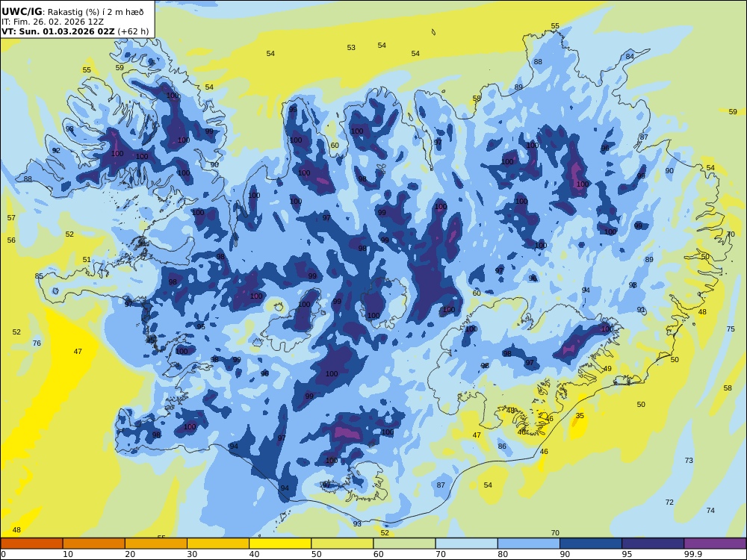Click the map value "35" in the yellow spot
Screen dimensions: 747x560
pos(580,416)
